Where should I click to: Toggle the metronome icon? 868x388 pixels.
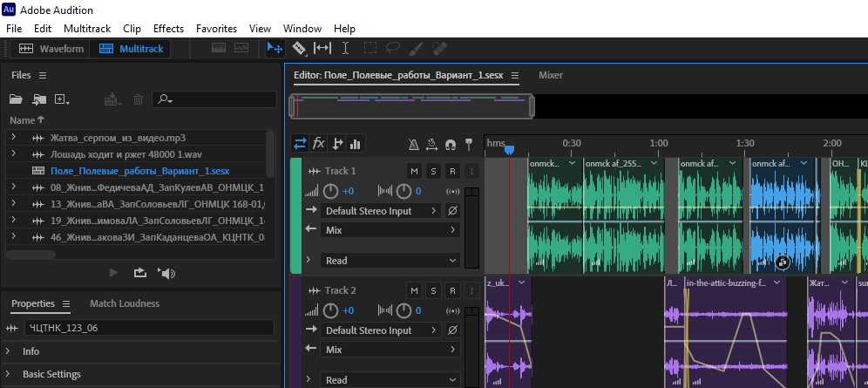tap(414, 144)
